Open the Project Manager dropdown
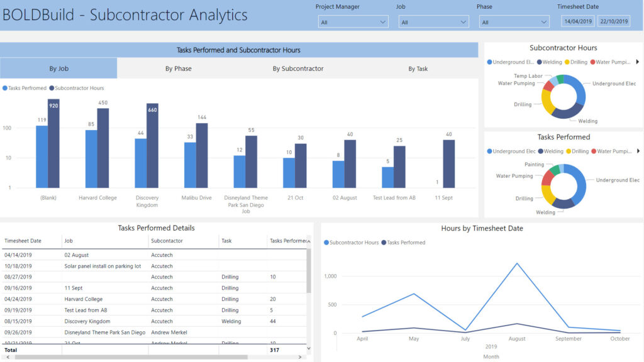644x362 pixels. tap(353, 22)
